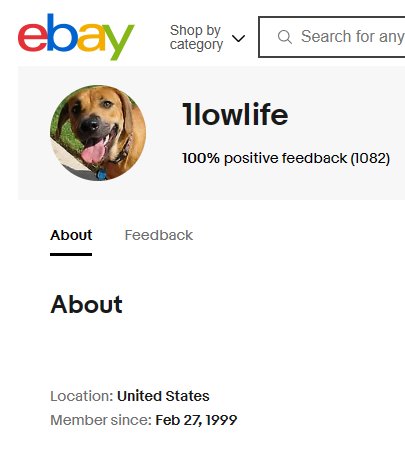This screenshot has width=405, height=449.
Task: Click the (1082) feedback count
Action: [x=370, y=158]
